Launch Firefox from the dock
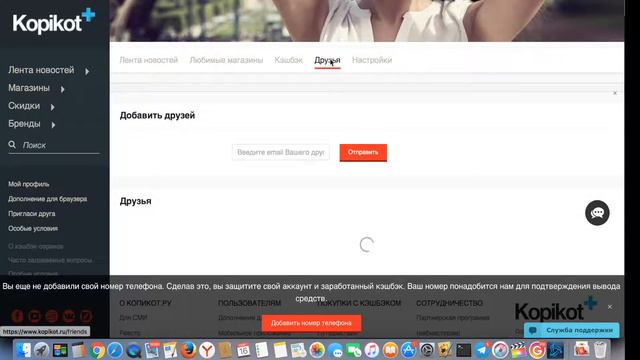The height and width of the screenshot is (360, 640). point(188,350)
